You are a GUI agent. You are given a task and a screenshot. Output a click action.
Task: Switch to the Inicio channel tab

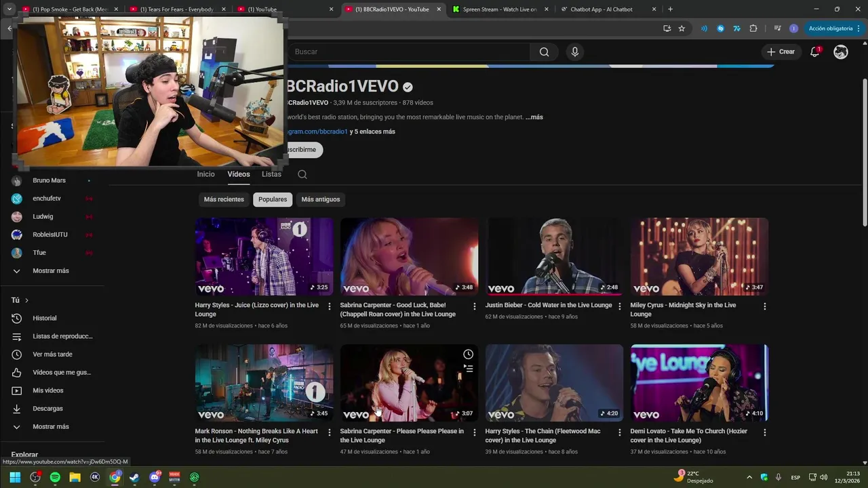(x=205, y=174)
